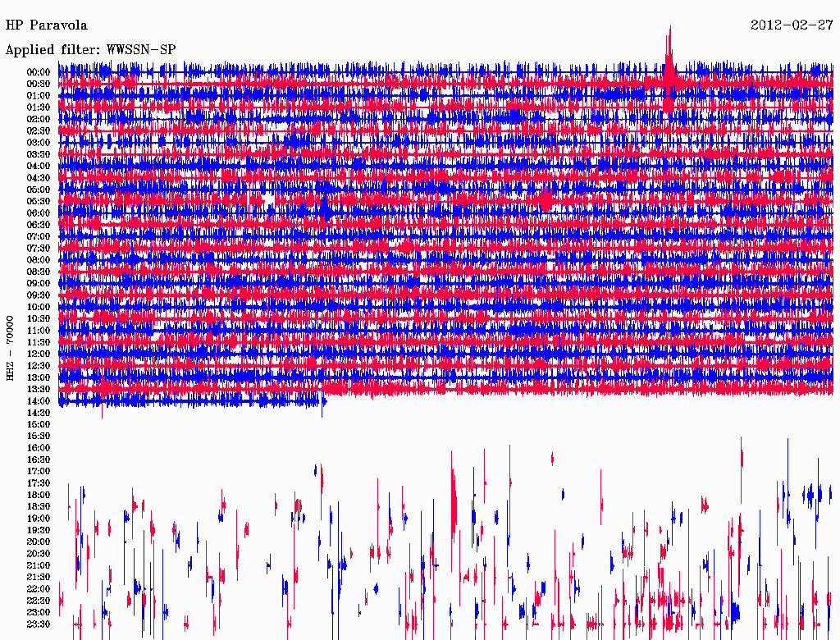The image size is (840, 640).
Task: Click the 23:30 time label
Action: 39,624
